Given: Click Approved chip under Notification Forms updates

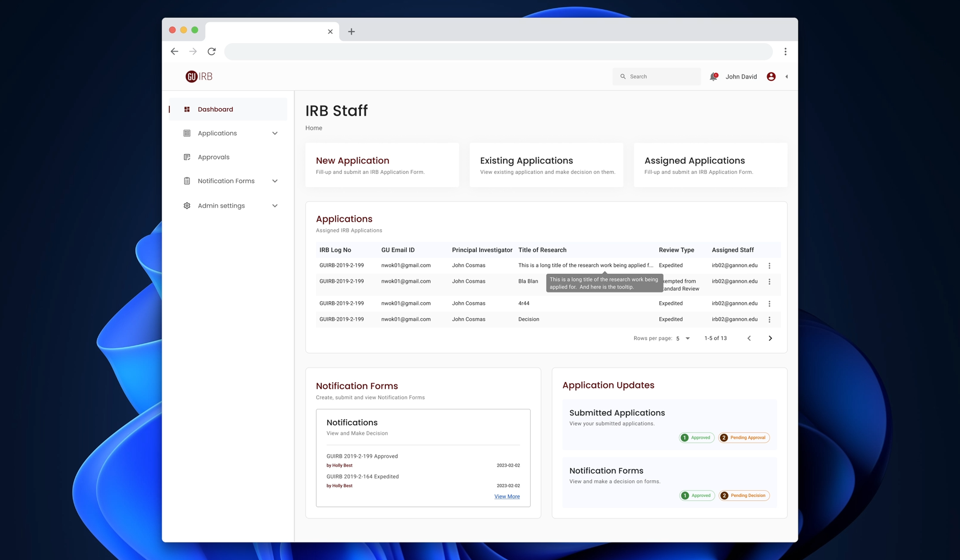Looking at the screenshot, I should [x=697, y=496].
